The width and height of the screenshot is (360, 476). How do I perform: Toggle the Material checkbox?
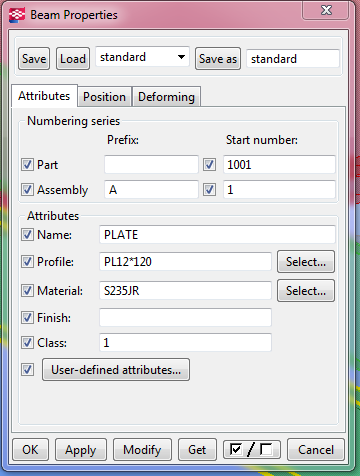point(27,291)
